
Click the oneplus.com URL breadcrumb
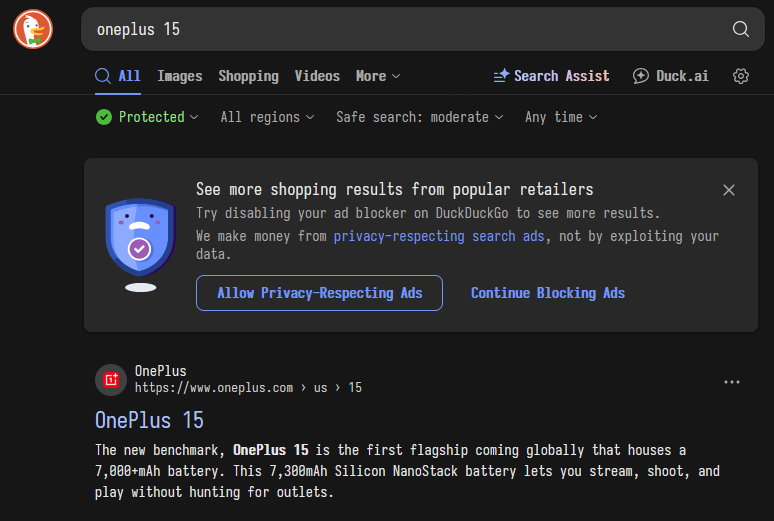coord(248,388)
